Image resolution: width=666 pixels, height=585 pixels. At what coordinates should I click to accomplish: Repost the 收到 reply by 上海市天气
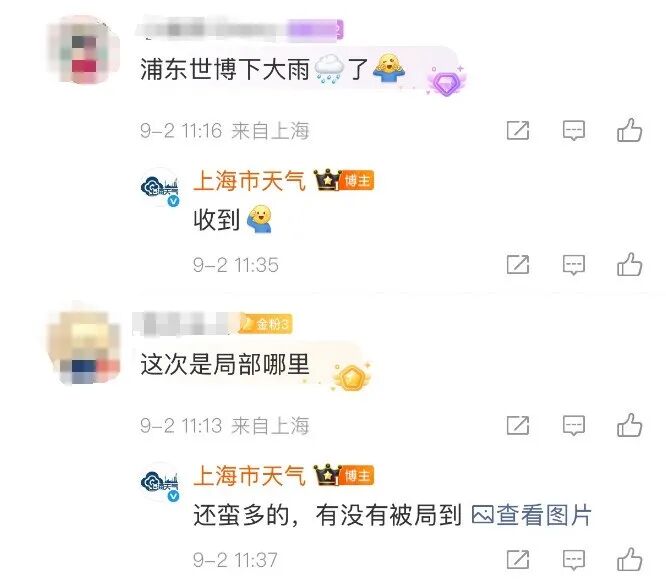tap(518, 265)
